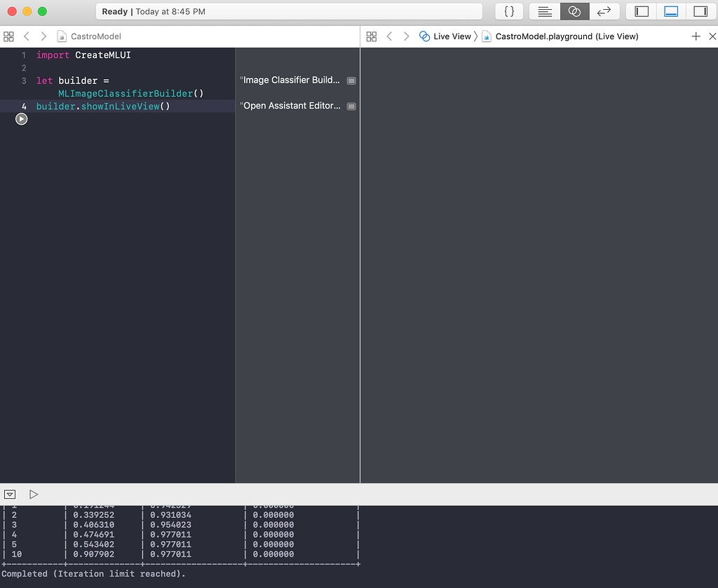This screenshot has height=588, width=718.
Task: Open the Library curly braces button
Action: (x=509, y=11)
